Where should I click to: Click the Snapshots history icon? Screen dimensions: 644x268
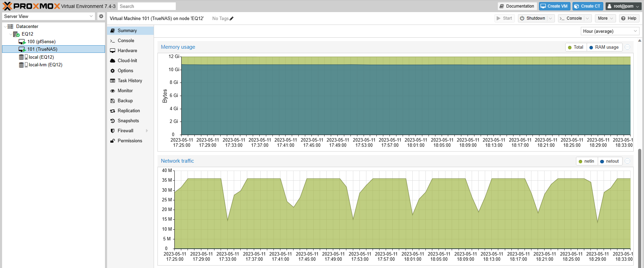coord(113,121)
